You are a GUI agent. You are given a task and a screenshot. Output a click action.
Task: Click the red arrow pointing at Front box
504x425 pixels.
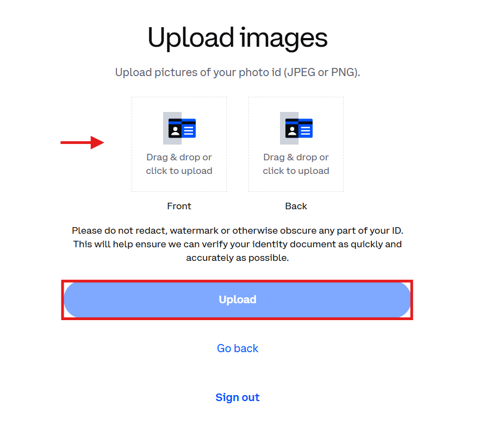[x=82, y=142]
